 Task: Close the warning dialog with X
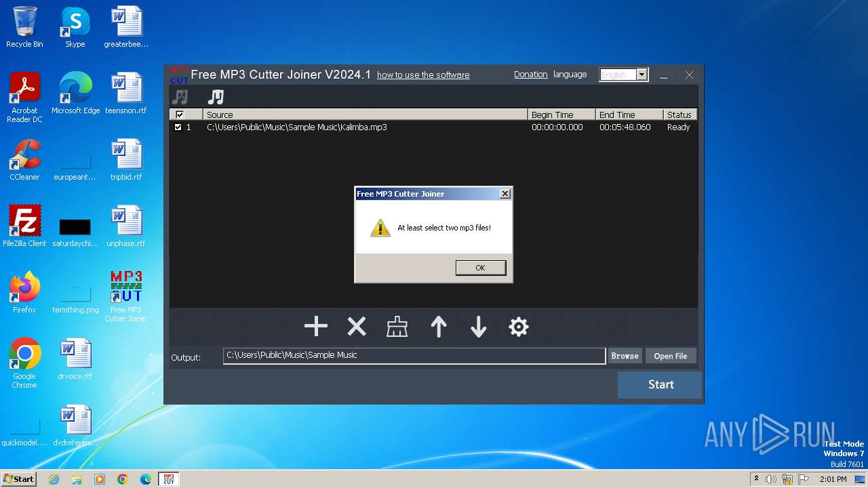[x=505, y=194]
